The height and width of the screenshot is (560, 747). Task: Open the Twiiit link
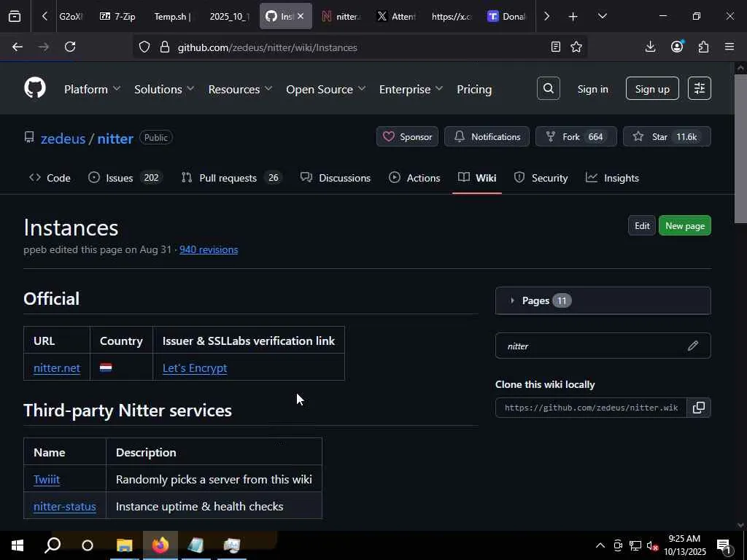(47, 479)
